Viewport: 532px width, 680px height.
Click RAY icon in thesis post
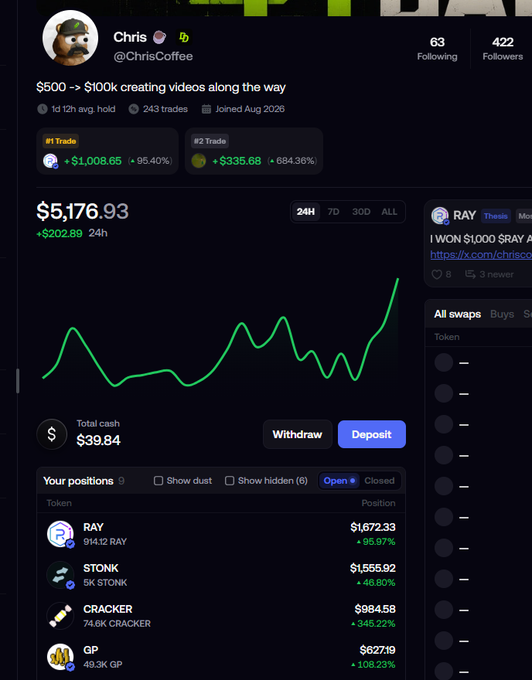[x=440, y=216]
